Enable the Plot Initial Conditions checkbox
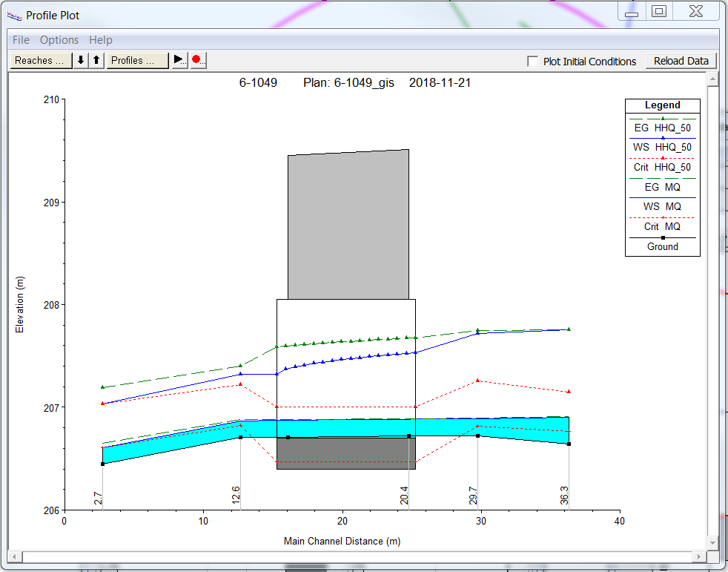The height and width of the screenshot is (572, 728). point(533,62)
